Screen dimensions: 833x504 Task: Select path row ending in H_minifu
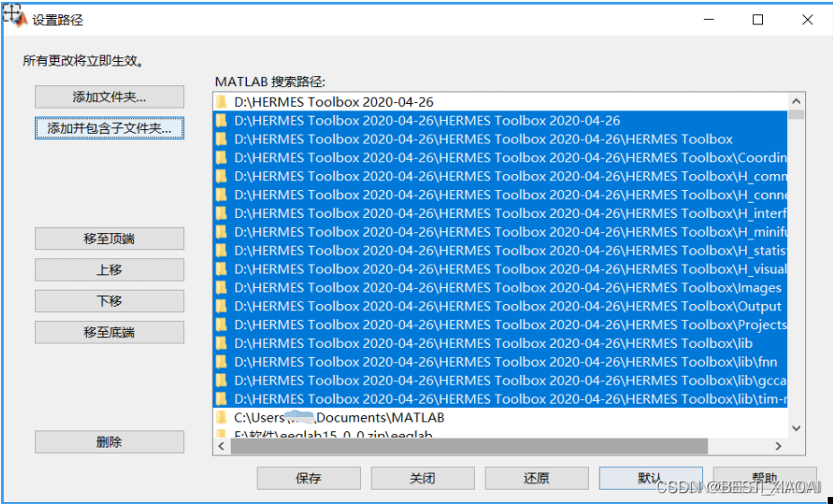(x=501, y=232)
